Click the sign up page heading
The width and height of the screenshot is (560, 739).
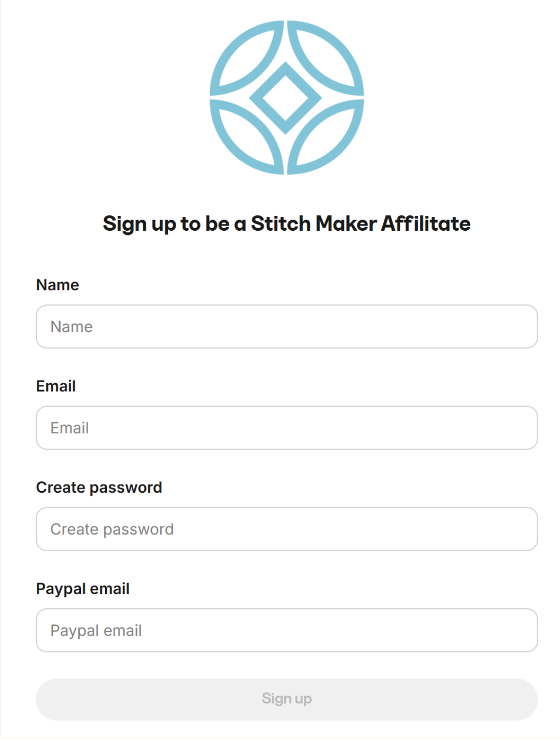pos(286,224)
